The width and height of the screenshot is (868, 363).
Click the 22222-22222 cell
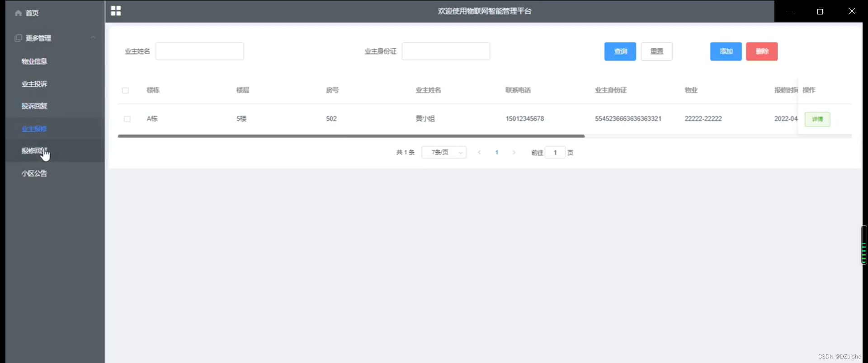[x=703, y=119]
